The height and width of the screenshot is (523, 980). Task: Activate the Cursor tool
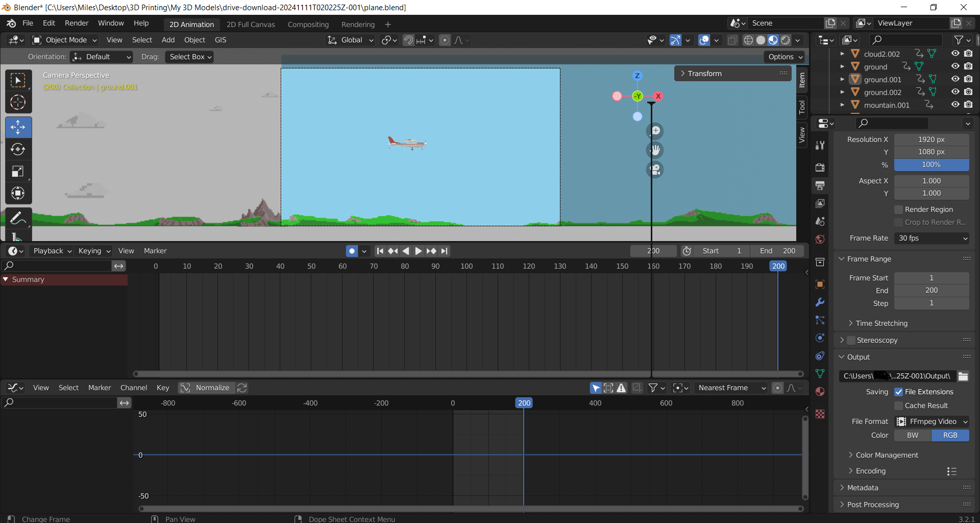(18, 103)
